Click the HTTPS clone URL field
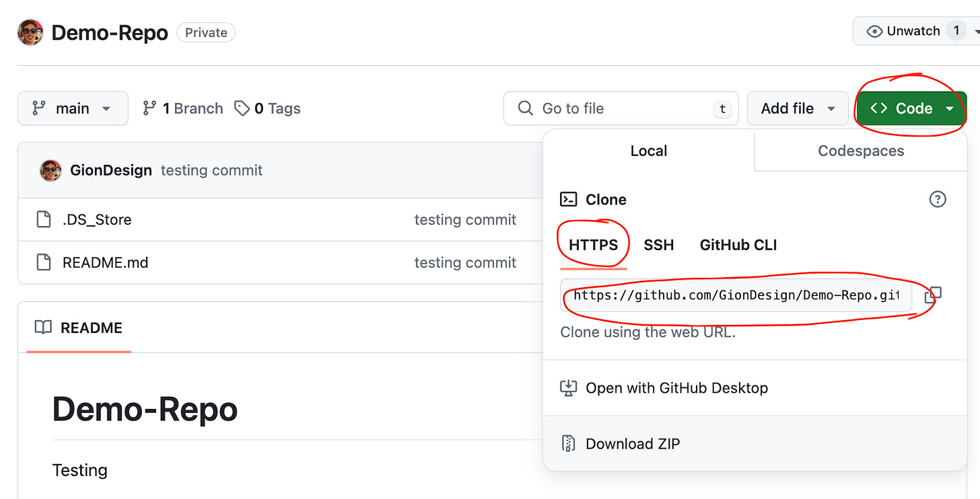Image resolution: width=980 pixels, height=499 pixels. pos(736,295)
